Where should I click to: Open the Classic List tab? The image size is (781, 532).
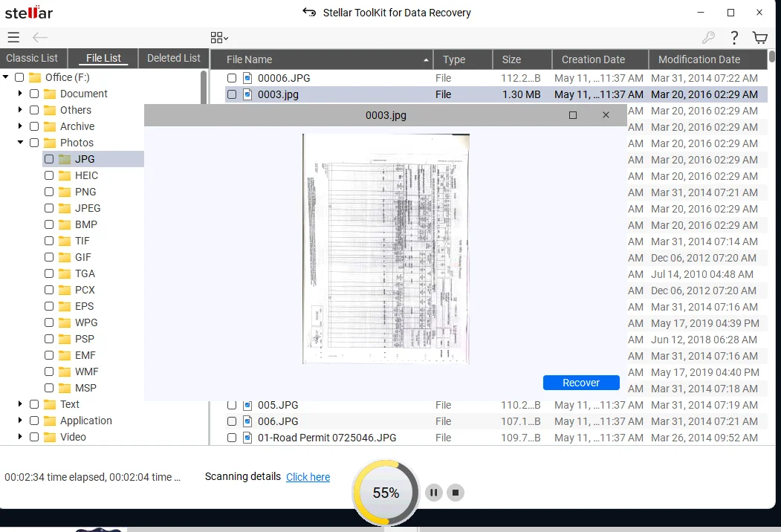(x=33, y=57)
